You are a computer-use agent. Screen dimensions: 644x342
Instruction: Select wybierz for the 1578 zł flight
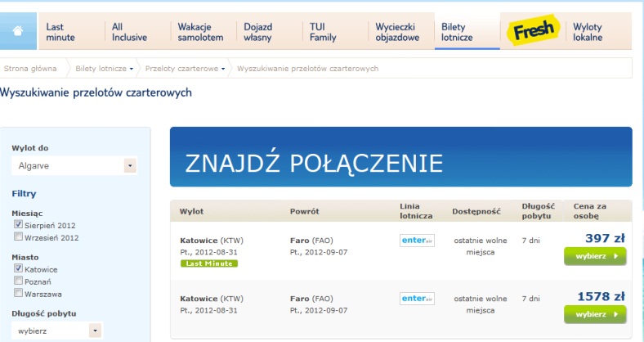[x=595, y=314]
